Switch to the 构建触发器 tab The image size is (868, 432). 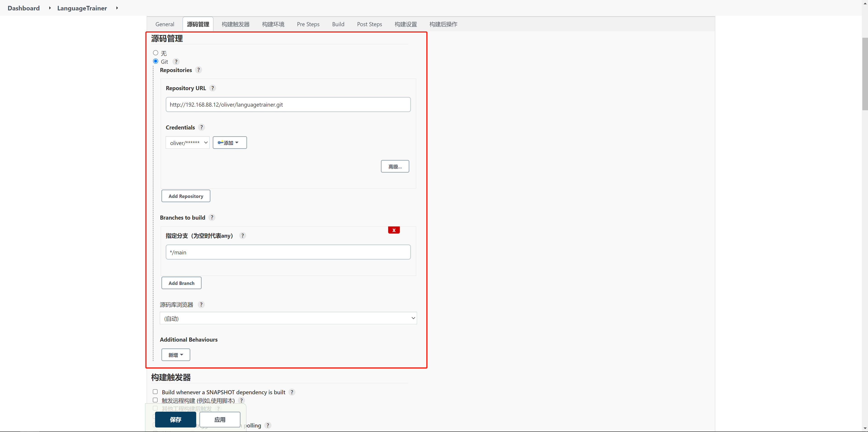236,24
